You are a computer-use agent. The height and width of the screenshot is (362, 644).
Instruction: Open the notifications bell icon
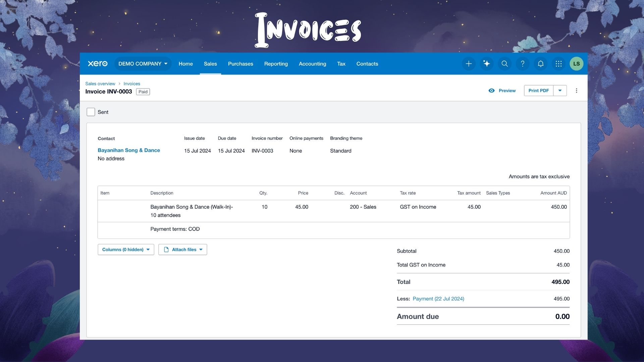[x=540, y=64]
